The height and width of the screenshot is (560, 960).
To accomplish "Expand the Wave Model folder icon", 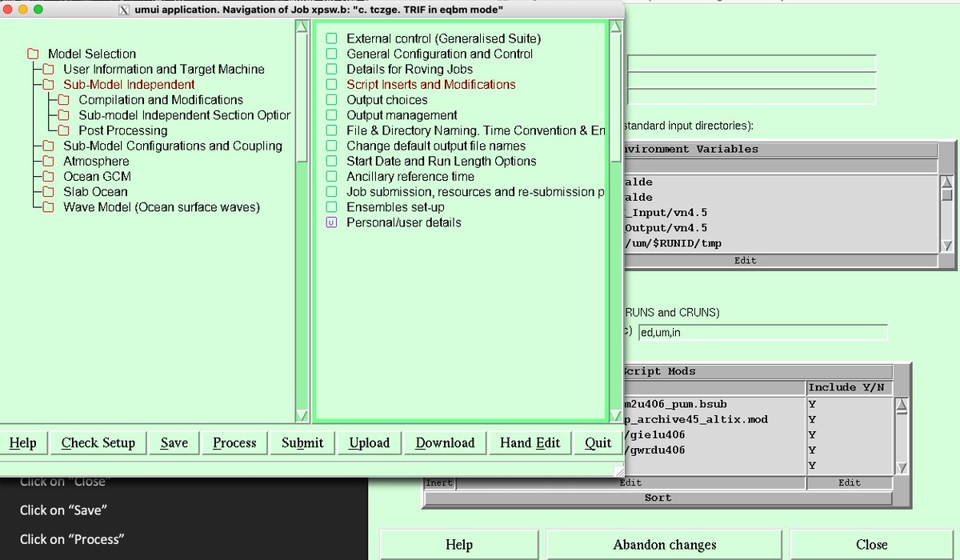I will coord(48,207).
